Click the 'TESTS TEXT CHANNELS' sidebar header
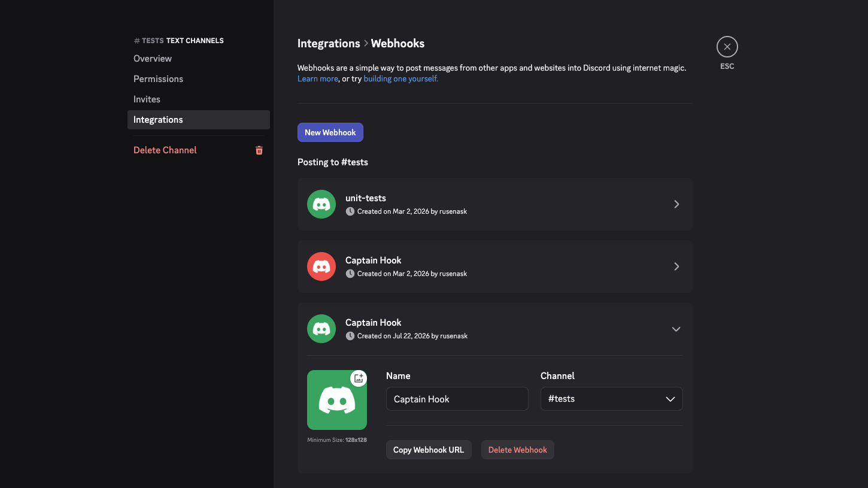Image resolution: width=868 pixels, height=488 pixels. 178,41
